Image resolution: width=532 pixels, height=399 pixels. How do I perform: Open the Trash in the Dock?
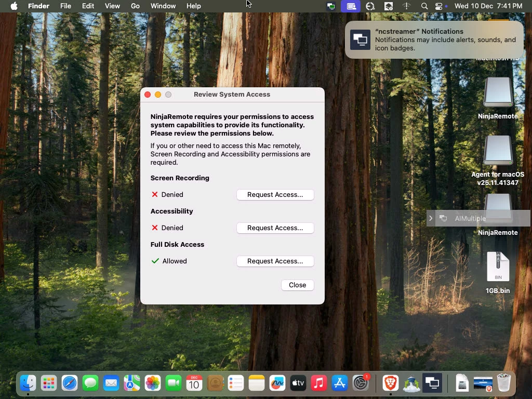click(504, 383)
